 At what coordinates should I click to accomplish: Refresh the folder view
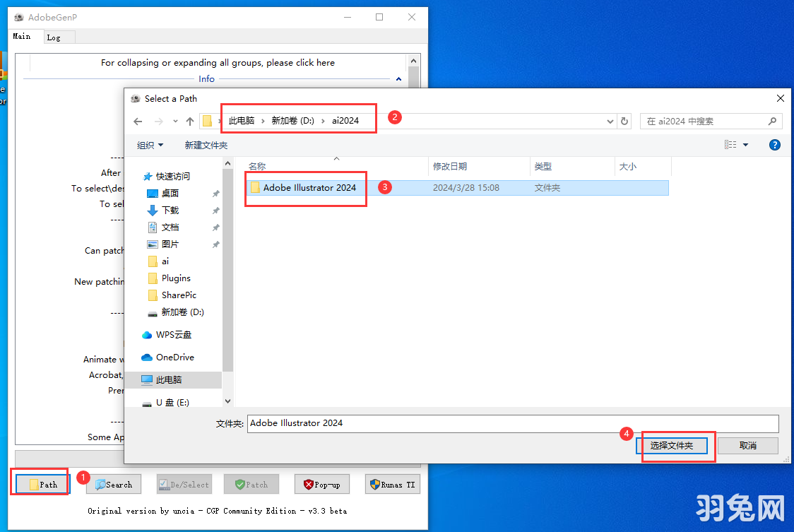pyautogui.click(x=624, y=121)
